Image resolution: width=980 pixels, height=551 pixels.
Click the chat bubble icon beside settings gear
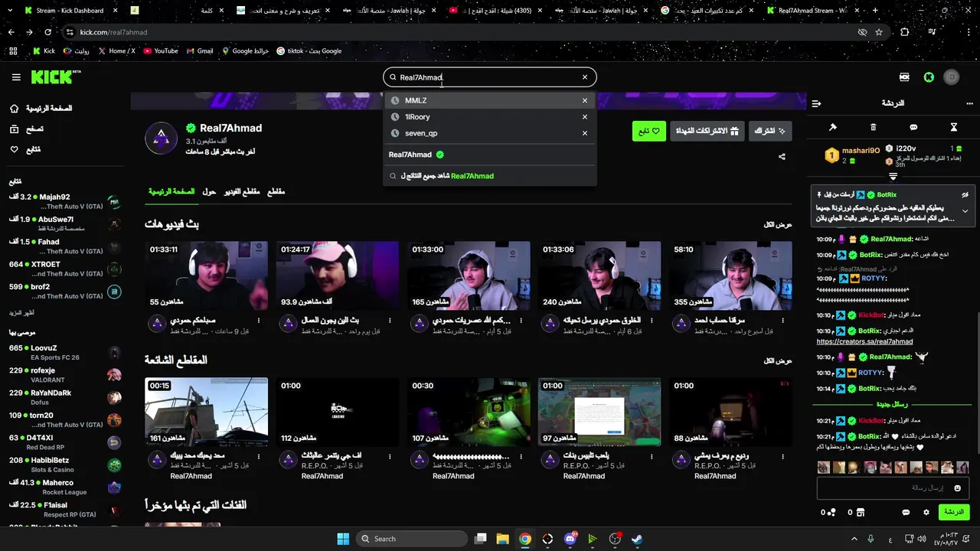click(906, 512)
